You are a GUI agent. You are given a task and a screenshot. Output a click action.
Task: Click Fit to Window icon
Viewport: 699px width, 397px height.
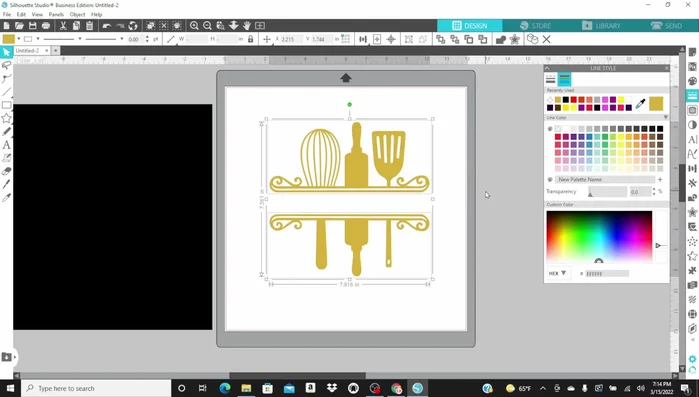tap(260, 26)
